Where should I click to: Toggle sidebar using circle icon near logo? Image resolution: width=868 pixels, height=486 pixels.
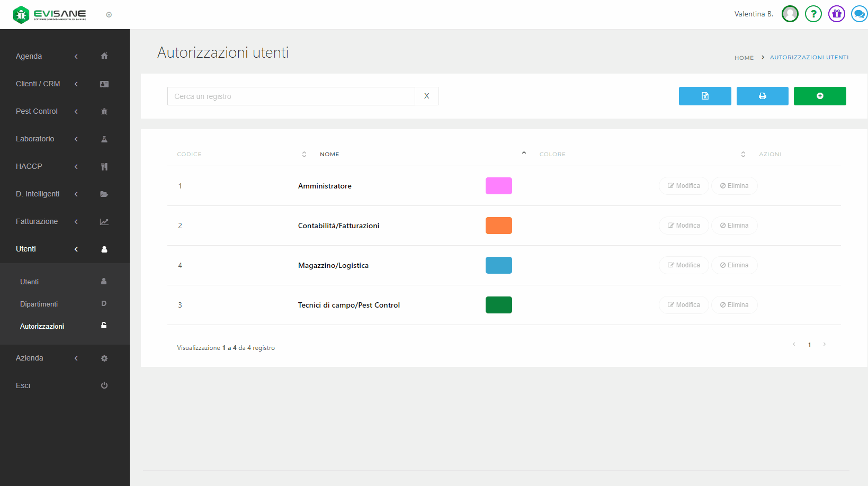109,15
